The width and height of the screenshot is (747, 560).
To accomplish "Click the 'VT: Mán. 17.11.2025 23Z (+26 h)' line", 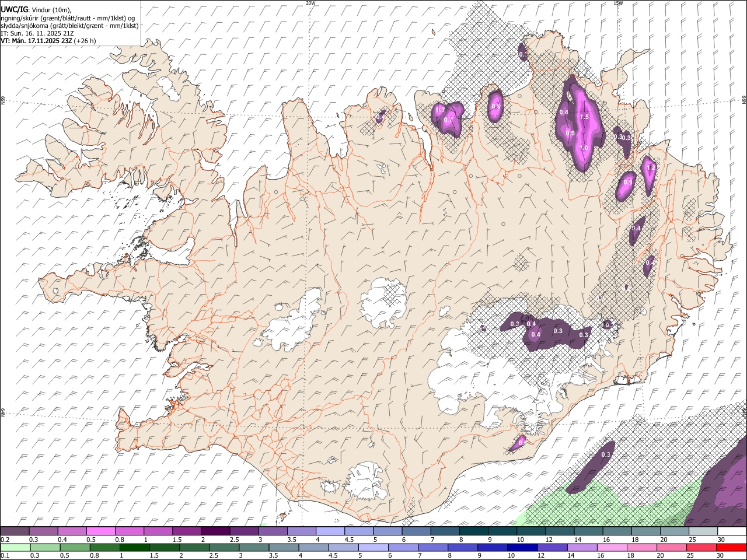I will [48, 41].
